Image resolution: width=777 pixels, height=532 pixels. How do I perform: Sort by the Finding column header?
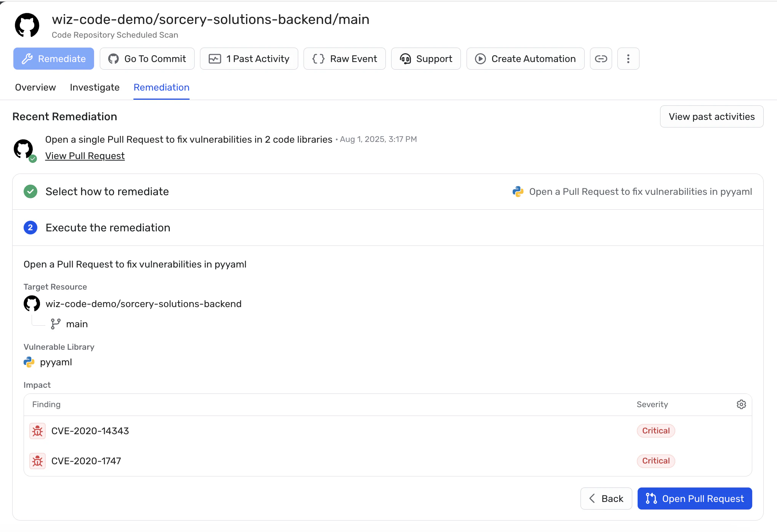pyautogui.click(x=46, y=404)
